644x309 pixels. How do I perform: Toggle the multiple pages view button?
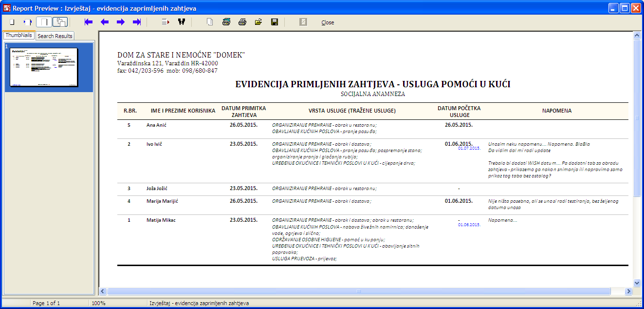[60, 22]
